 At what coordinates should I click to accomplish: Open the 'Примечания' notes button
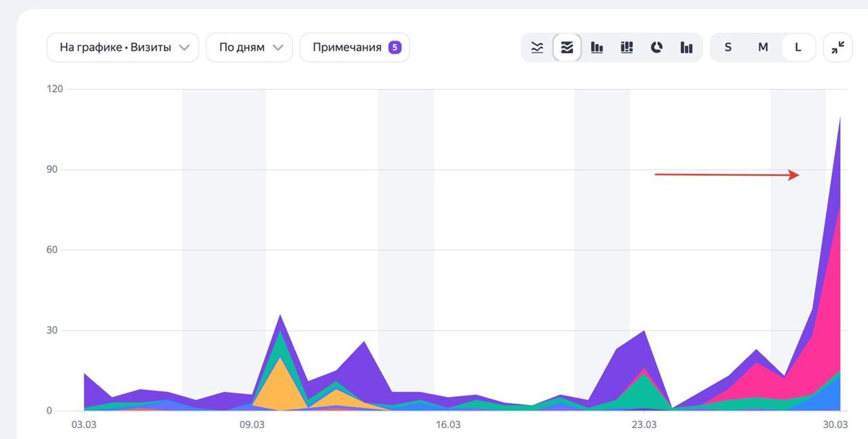pyautogui.click(x=355, y=48)
